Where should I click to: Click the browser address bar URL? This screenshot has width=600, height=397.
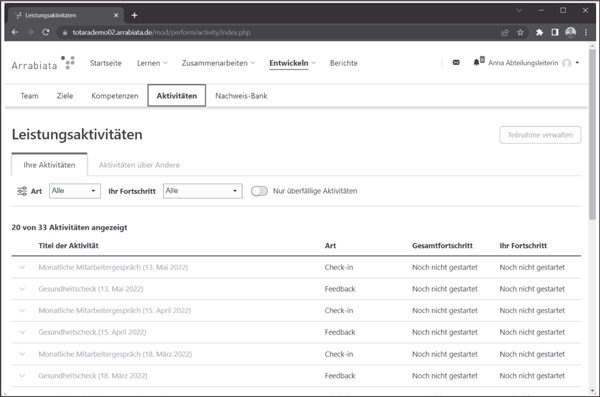[x=161, y=33]
